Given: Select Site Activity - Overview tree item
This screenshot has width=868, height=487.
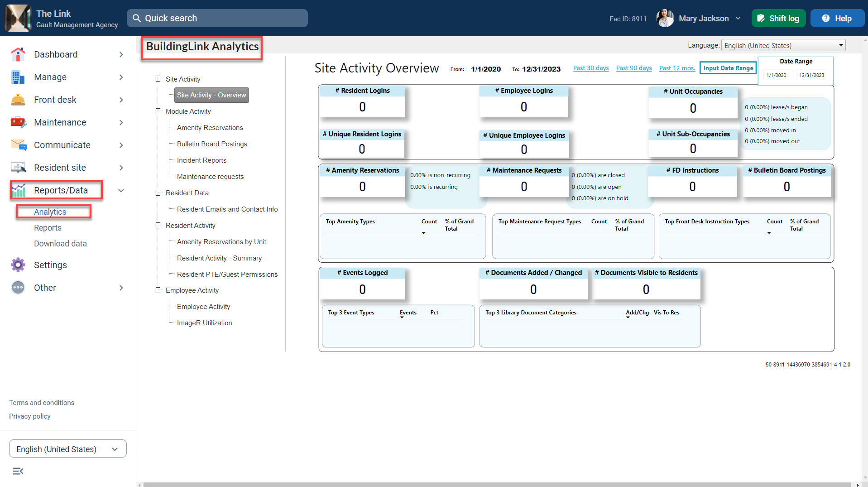Looking at the screenshot, I should [211, 95].
